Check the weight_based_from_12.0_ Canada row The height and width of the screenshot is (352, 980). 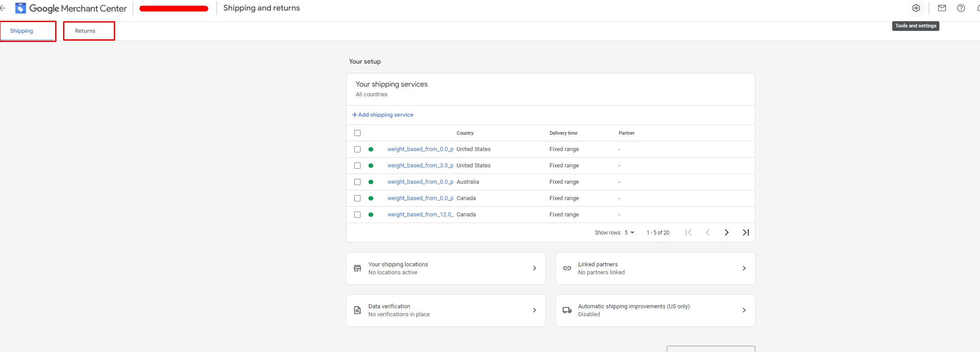coord(357,215)
